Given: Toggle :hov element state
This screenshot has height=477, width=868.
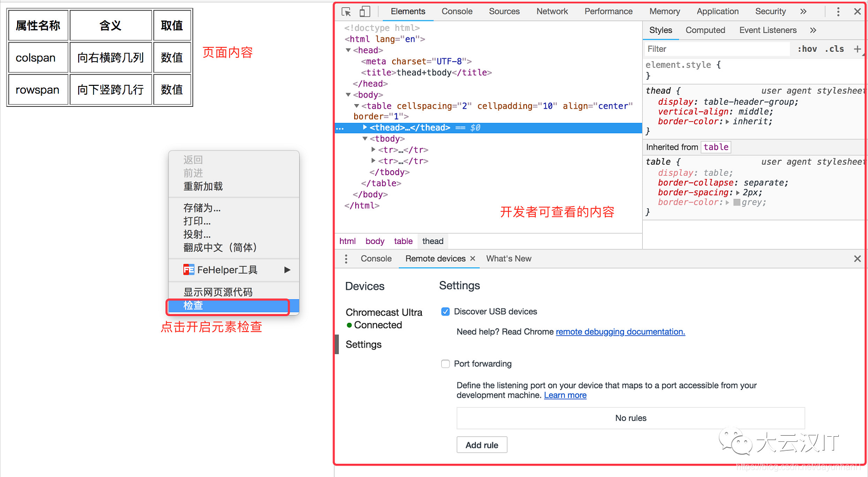Looking at the screenshot, I should point(807,49).
